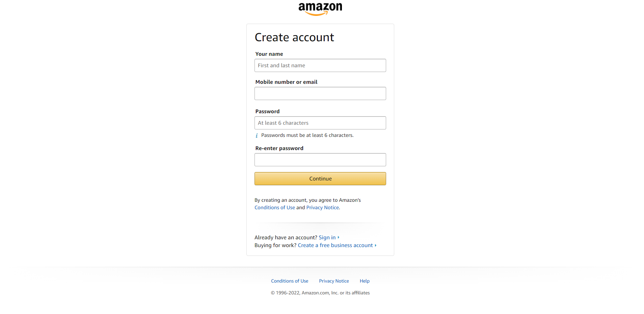
Task: Click the Amazon logo at top
Action: click(x=320, y=9)
